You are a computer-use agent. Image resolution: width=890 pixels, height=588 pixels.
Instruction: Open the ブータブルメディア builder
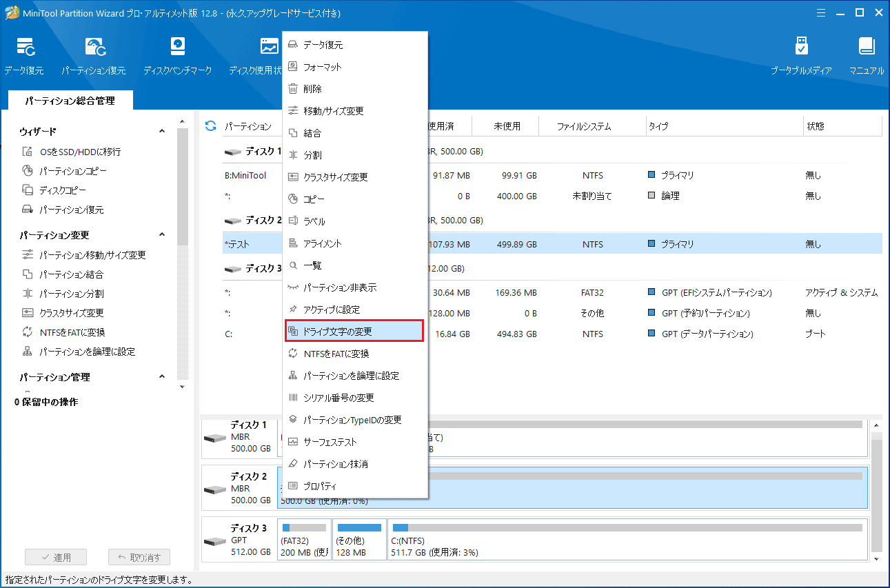coord(800,55)
